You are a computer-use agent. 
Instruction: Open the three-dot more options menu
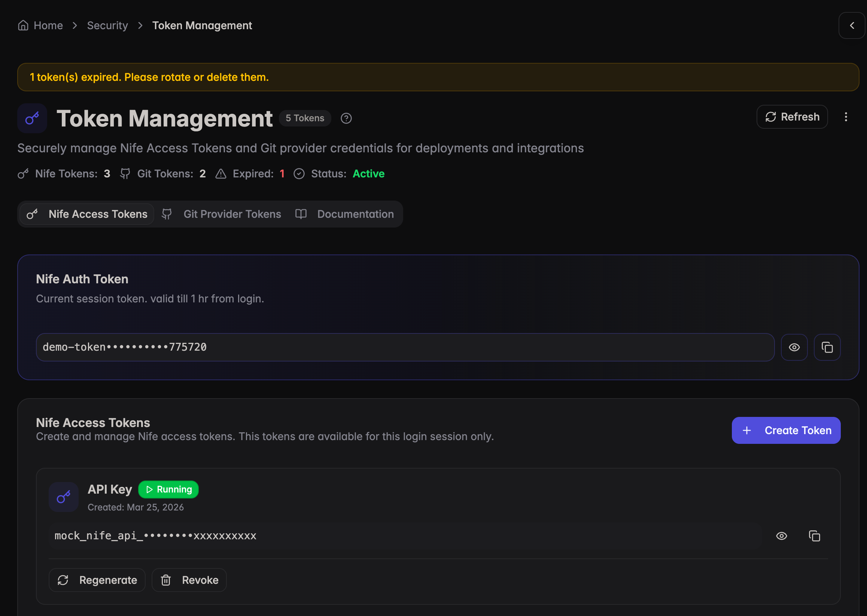(x=846, y=117)
